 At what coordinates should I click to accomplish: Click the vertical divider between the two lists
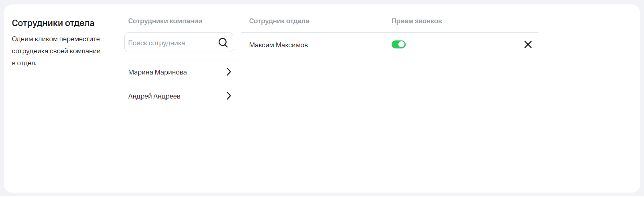(x=241, y=120)
